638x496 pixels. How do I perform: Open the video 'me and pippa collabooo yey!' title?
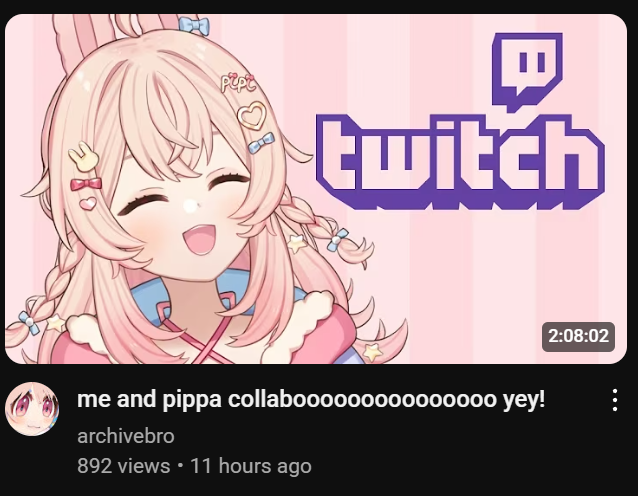click(x=311, y=400)
